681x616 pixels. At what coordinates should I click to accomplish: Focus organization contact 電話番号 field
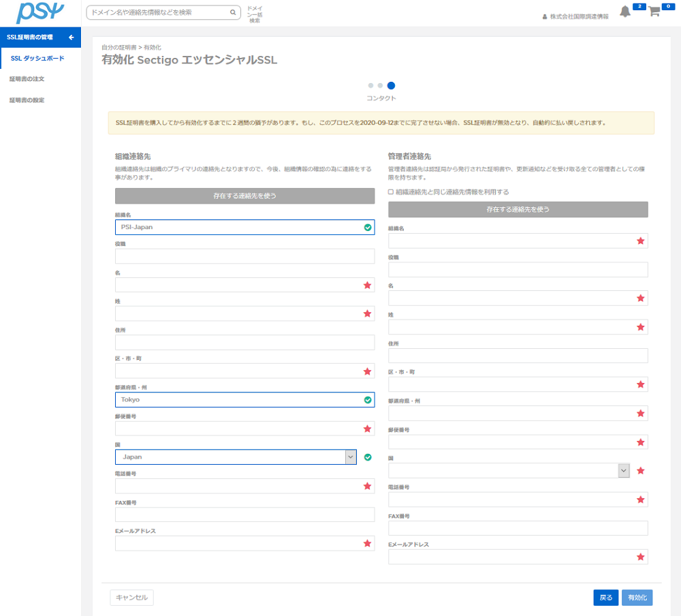(x=244, y=486)
